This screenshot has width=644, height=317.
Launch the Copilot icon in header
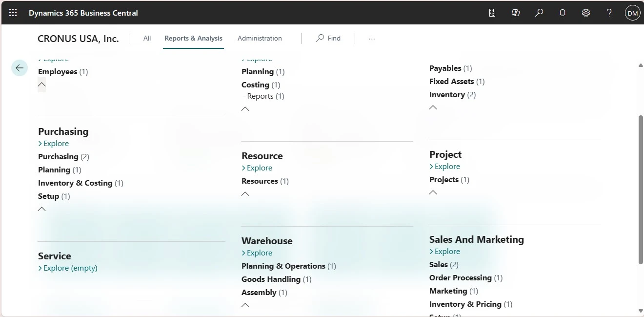point(516,13)
